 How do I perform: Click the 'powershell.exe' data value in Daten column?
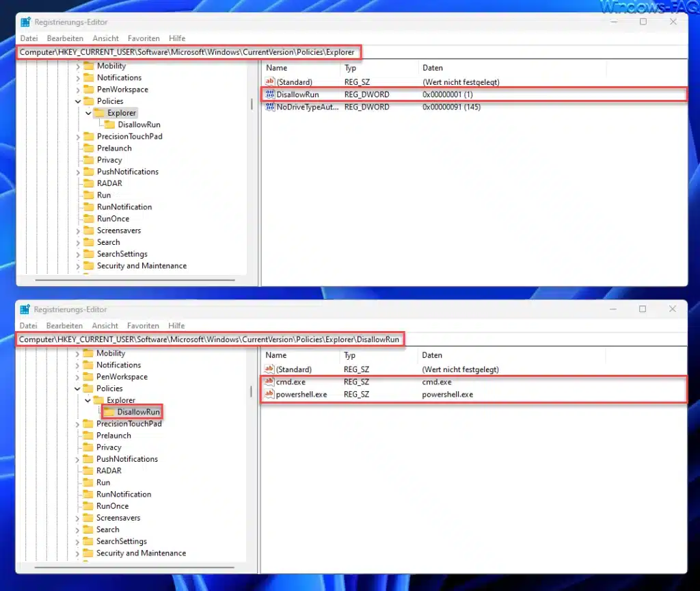(x=447, y=395)
